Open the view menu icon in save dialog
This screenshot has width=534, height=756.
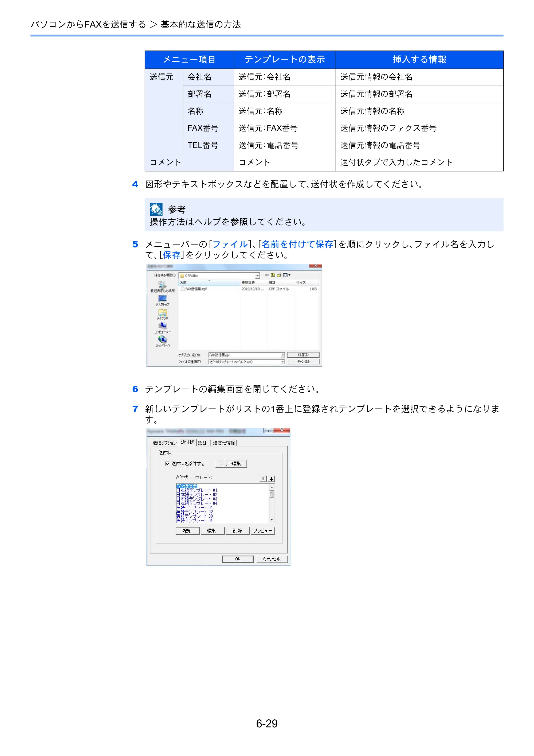286,275
